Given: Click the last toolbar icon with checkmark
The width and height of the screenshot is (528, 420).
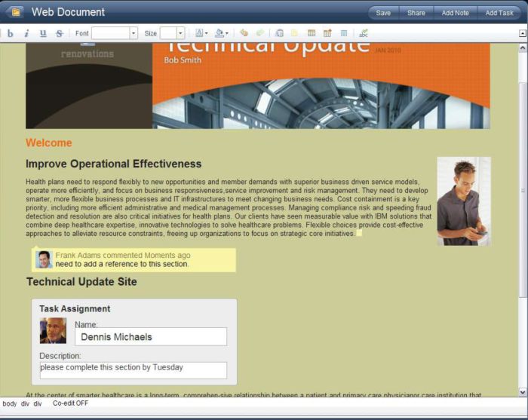Looking at the screenshot, I should pyautogui.click(x=364, y=33).
